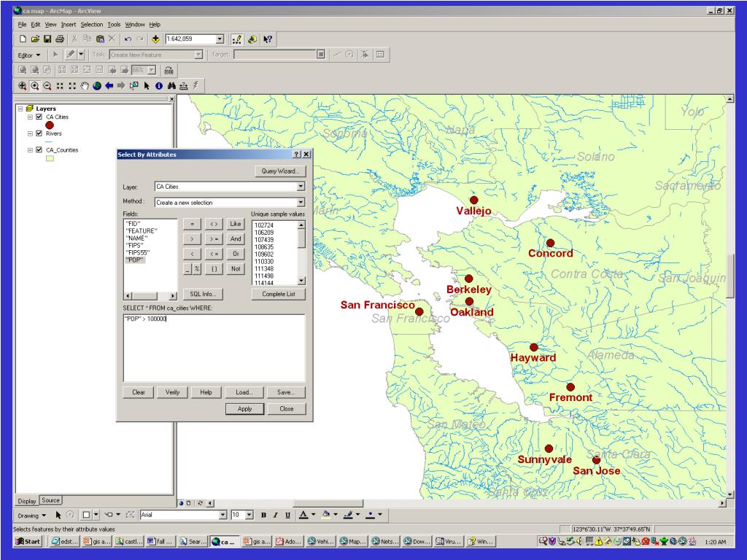Screen dimensions: 747x560
Task: Open the View menu
Action: pyautogui.click(x=50, y=24)
